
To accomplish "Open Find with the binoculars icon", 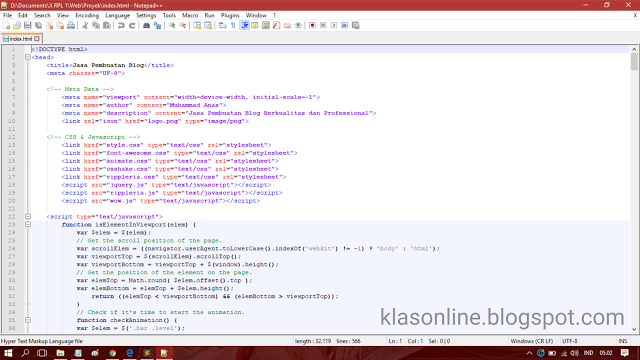I will pos(146,25).
